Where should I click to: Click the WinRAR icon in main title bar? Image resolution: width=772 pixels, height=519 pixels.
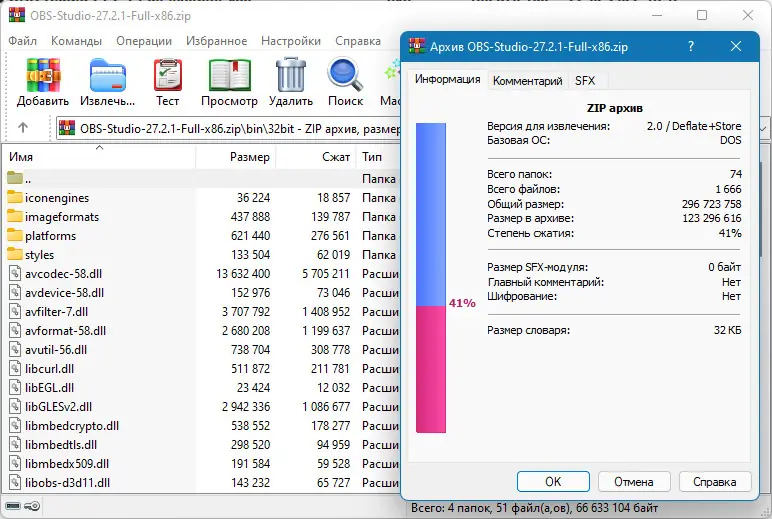(17, 15)
